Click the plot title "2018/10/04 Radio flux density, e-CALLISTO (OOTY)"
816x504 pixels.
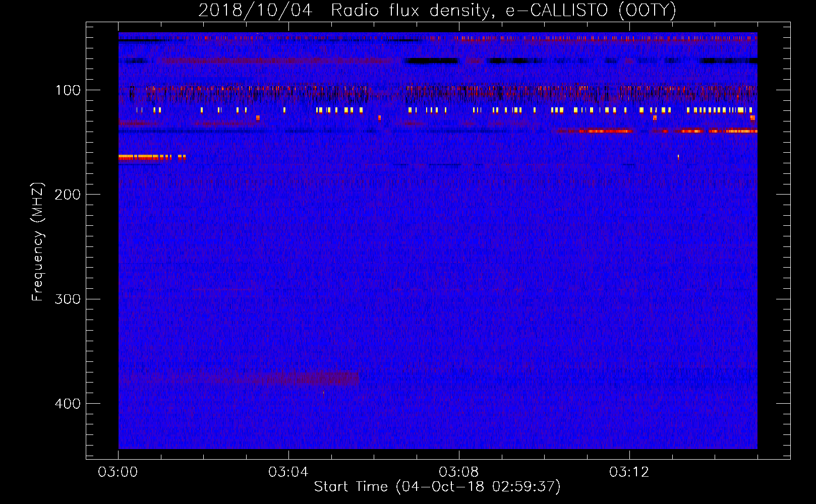(437, 10)
